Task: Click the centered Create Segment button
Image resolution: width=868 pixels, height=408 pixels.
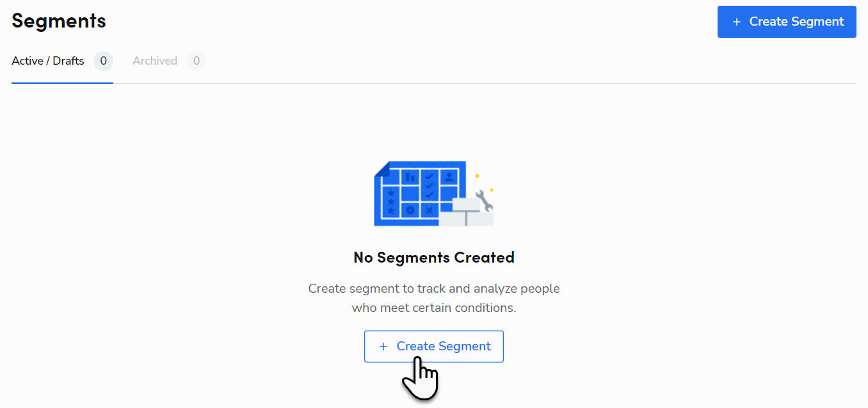Action: click(433, 346)
